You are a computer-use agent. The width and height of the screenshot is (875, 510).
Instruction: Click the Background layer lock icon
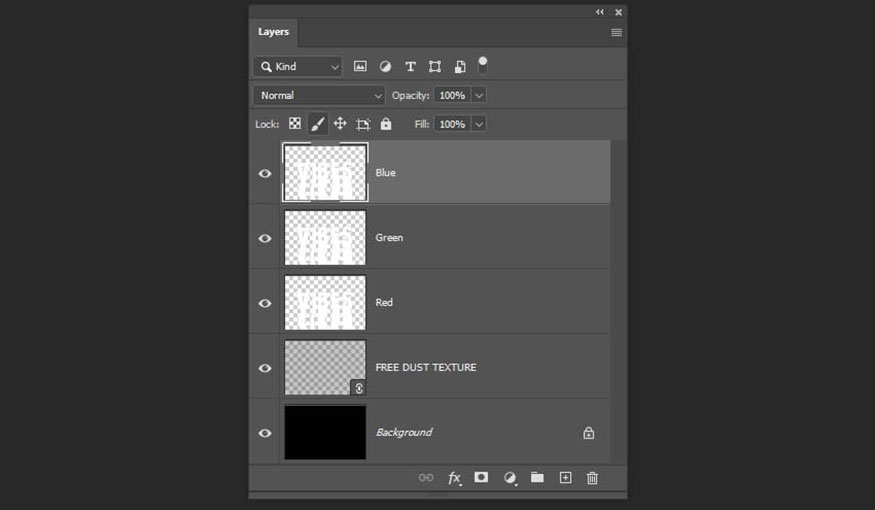click(589, 432)
